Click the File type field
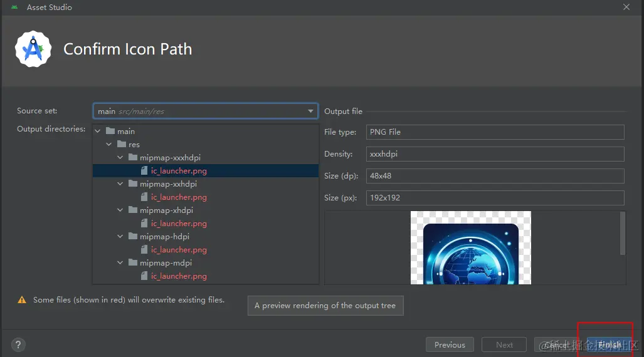The image size is (644, 357). point(495,132)
